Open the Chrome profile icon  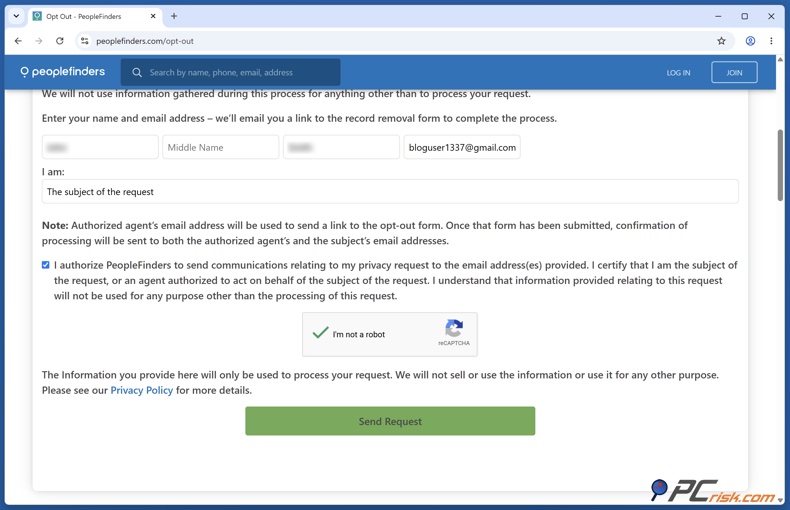[750, 41]
